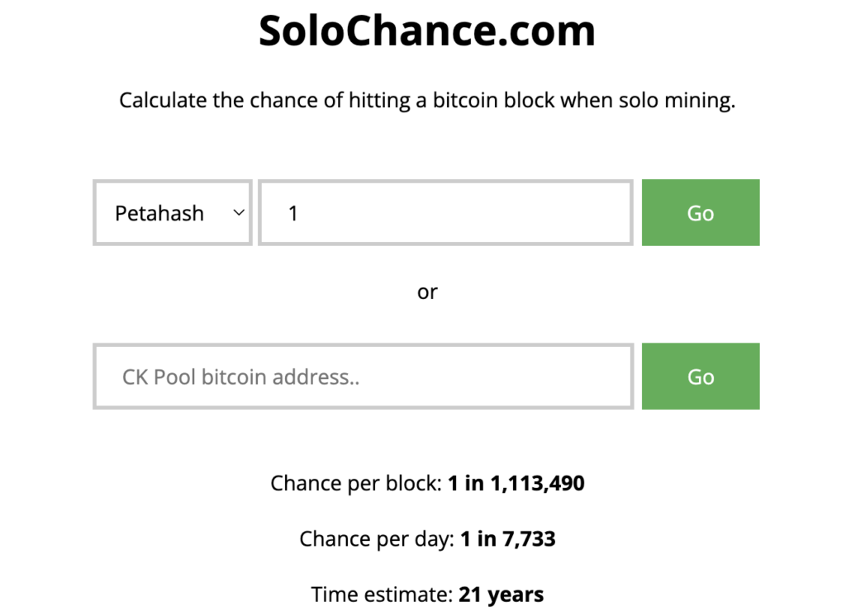Select Petahash in the unit combo box

click(172, 212)
